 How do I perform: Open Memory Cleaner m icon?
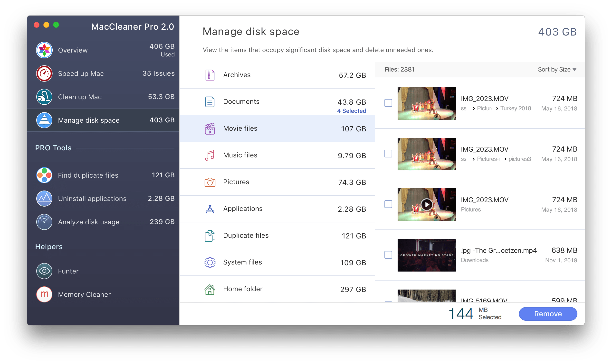tap(44, 294)
